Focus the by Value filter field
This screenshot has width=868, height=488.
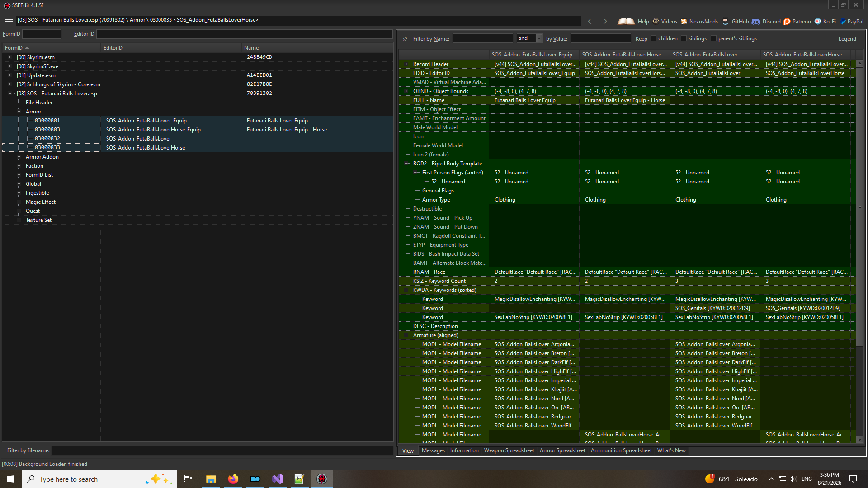click(x=600, y=38)
